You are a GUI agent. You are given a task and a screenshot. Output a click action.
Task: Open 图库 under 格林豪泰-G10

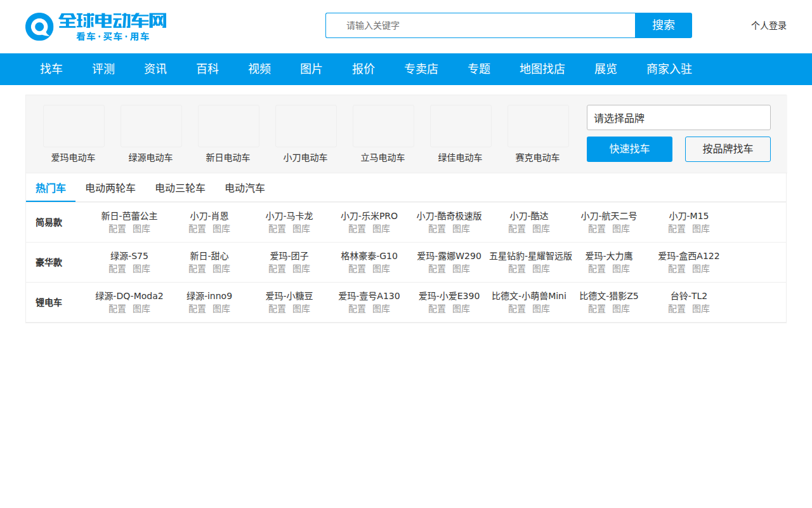[381, 269]
